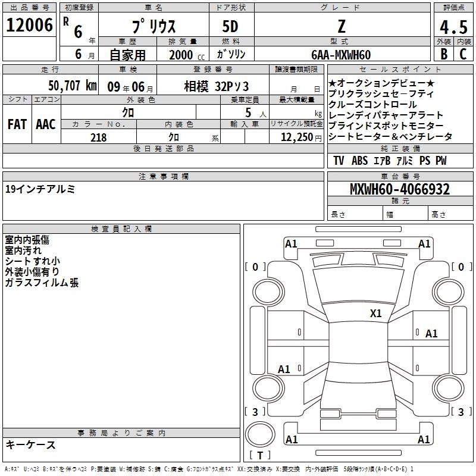Click the interior color クロ under 内装色
This screenshot has height=476, width=476.
[174, 137]
